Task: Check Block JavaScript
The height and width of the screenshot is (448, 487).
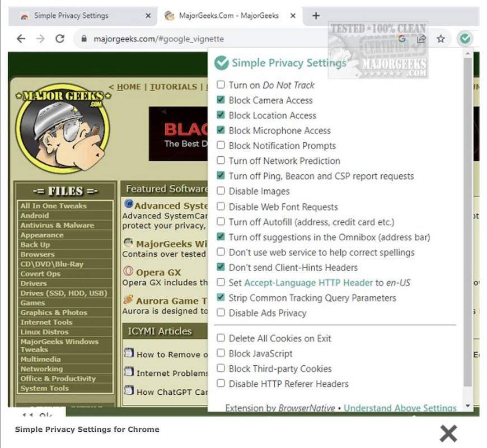Action: [x=221, y=353]
